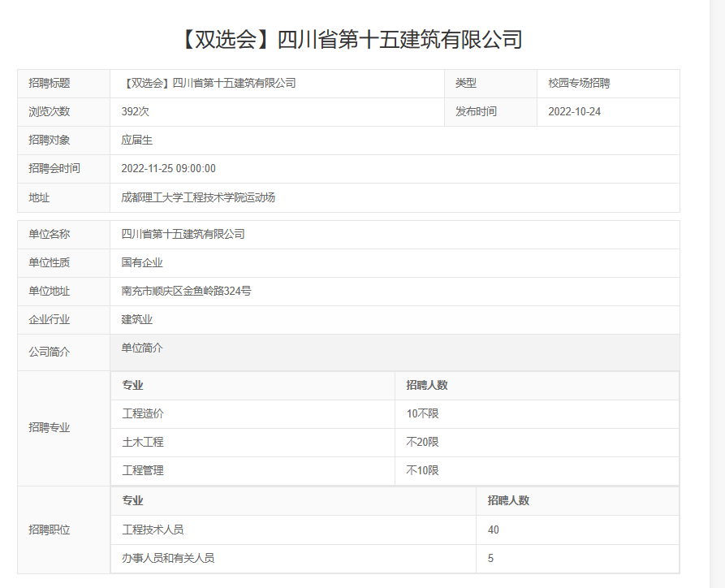The image size is (725, 588).
Task: Click the headcount 40 cell
Action: point(577,530)
